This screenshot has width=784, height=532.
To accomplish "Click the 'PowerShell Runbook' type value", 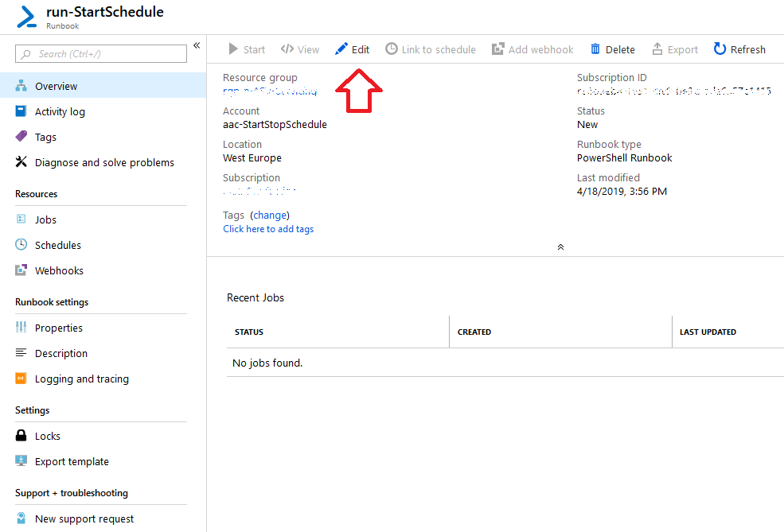I will [x=625, y=158].
